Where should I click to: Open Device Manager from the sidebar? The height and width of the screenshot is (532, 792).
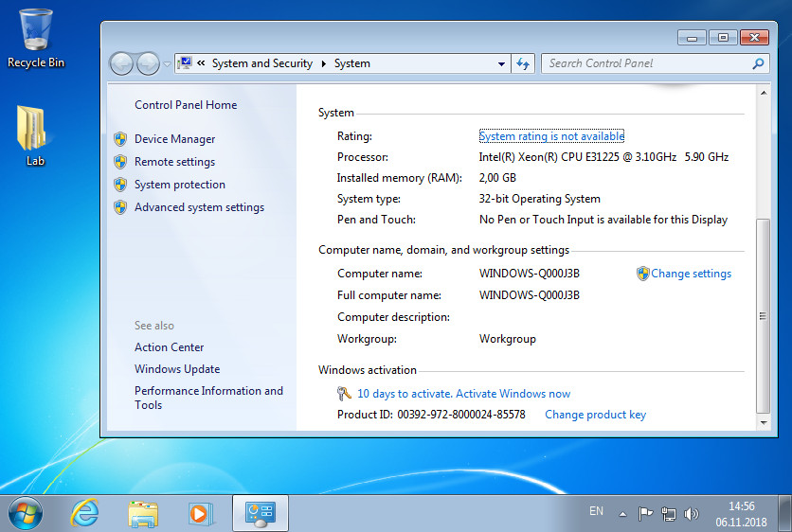[174, 139]
